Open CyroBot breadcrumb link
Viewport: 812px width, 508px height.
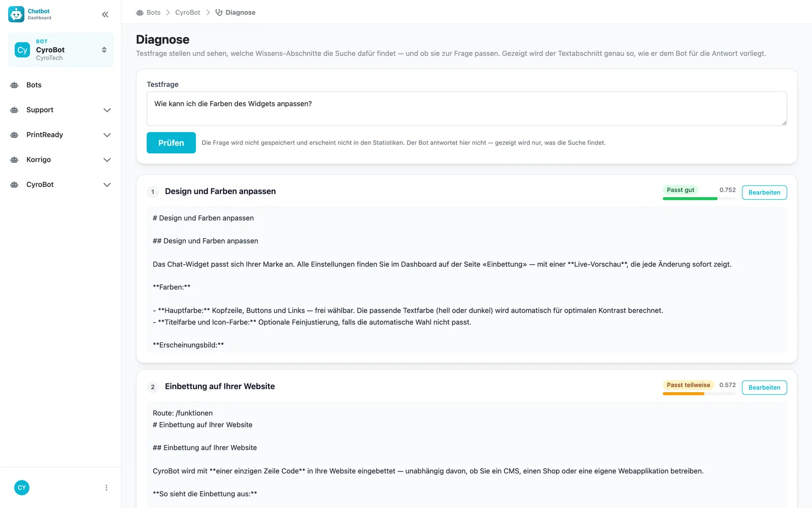[x=188, y=13]
